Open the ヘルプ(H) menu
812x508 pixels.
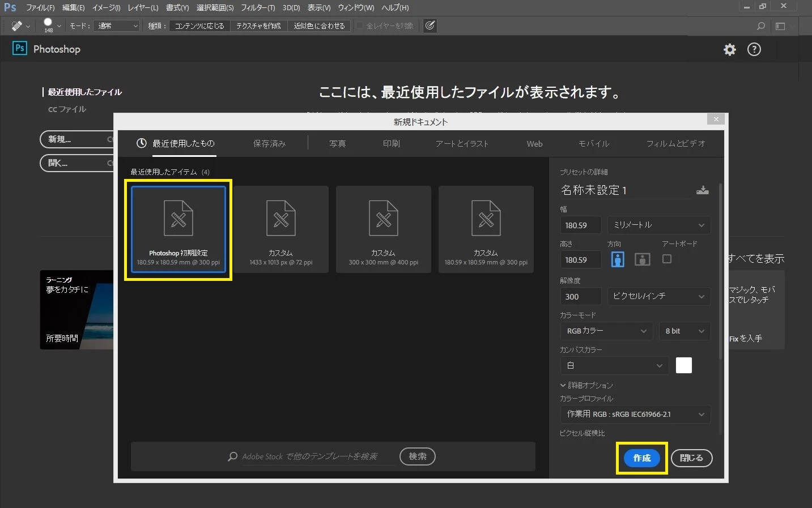tap(395, 7)
